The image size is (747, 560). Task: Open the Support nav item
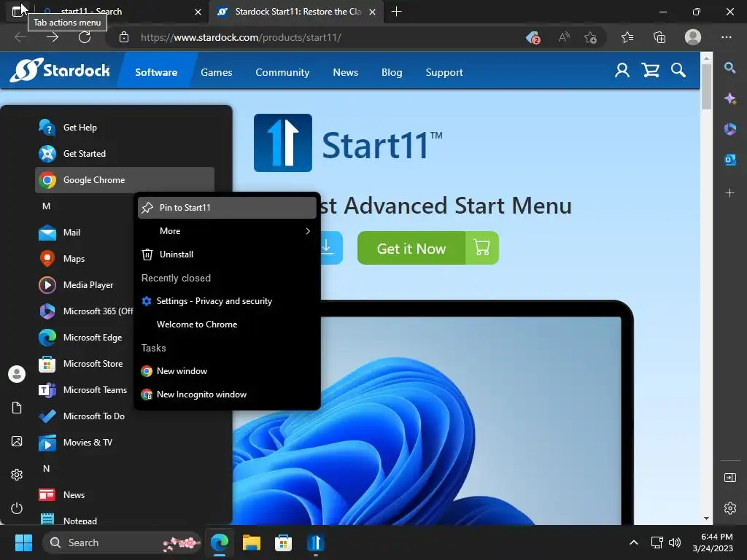click(444, 72)
